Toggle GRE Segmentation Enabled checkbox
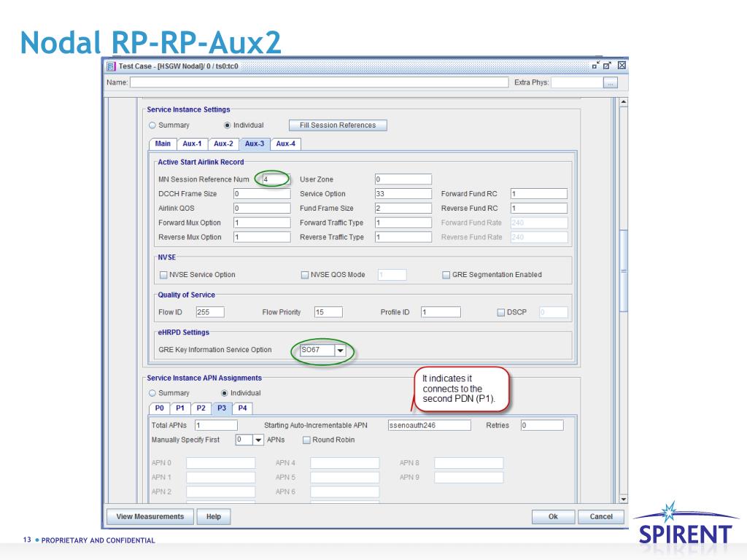The width and height of the screenshot is (747, 560). pyautogui.click(x=446, y=275)
